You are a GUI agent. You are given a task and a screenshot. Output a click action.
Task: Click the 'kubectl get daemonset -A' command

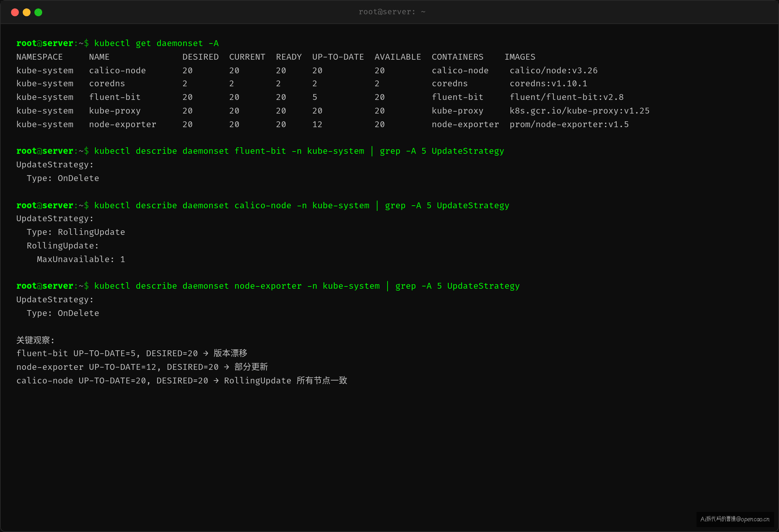(x=156, y=43)
